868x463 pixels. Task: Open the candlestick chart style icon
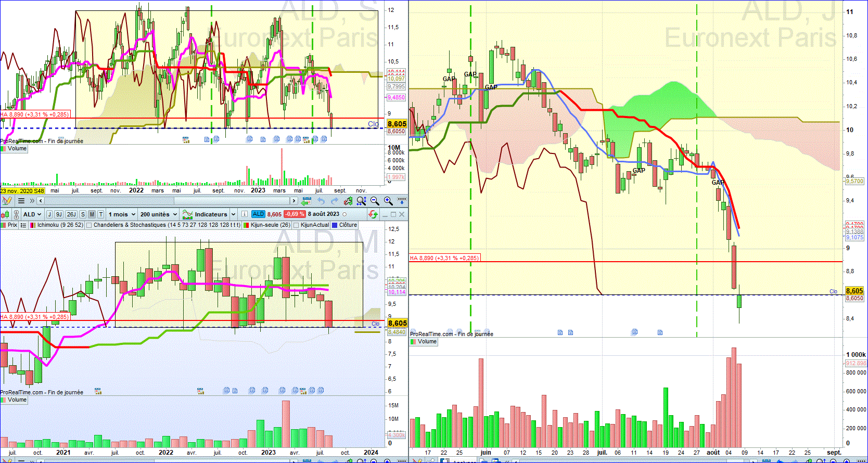[x=5, y=214]
